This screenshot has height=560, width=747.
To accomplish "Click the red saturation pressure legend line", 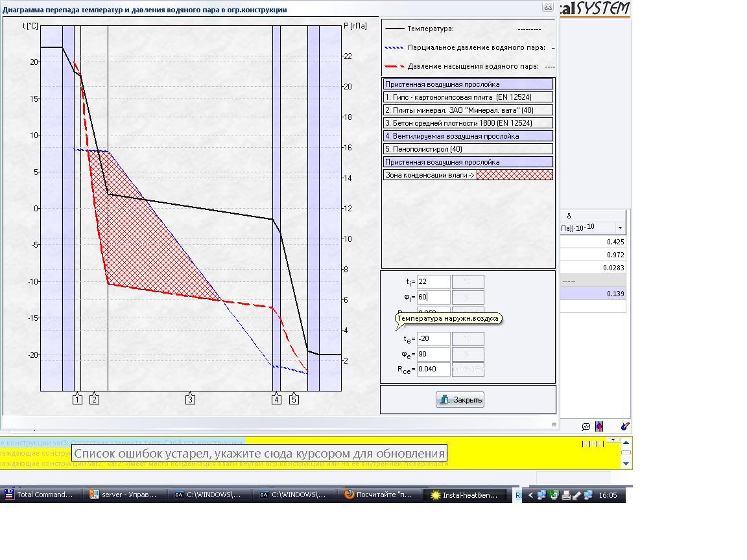I will coord(394,66).
